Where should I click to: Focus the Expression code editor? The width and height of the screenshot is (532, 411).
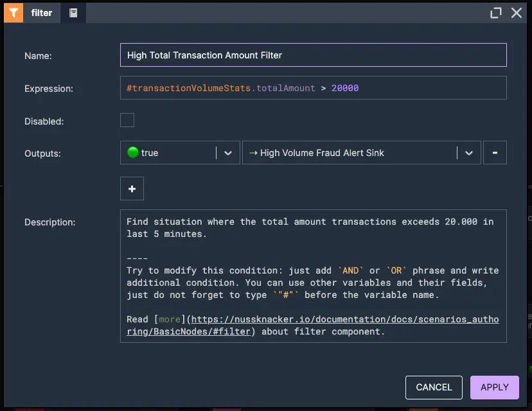[313, 88]
